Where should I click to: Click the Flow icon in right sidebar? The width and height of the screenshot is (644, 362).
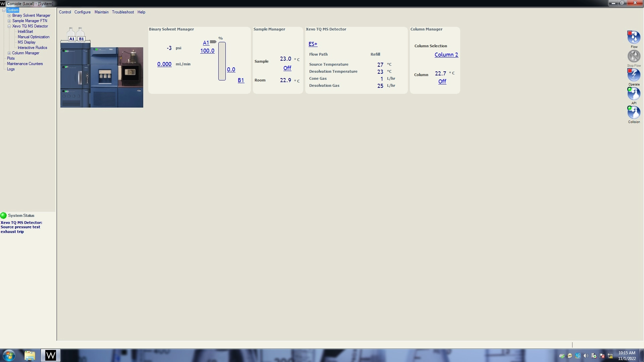[x=634, y=37]
